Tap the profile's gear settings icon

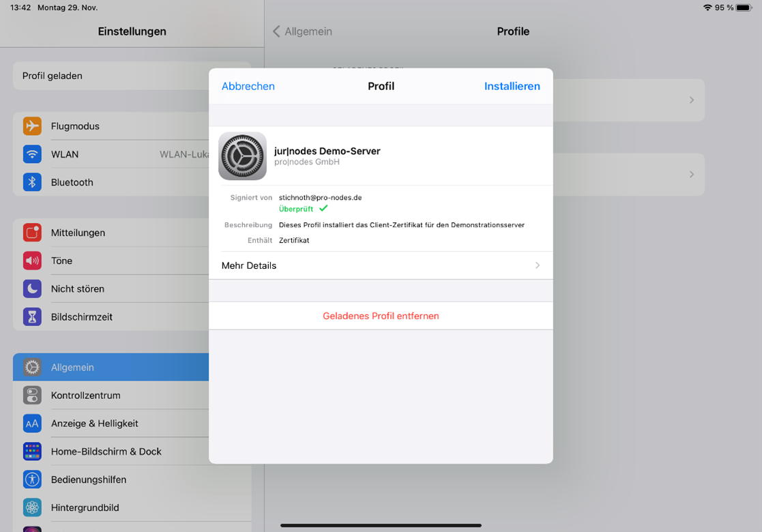242,156
